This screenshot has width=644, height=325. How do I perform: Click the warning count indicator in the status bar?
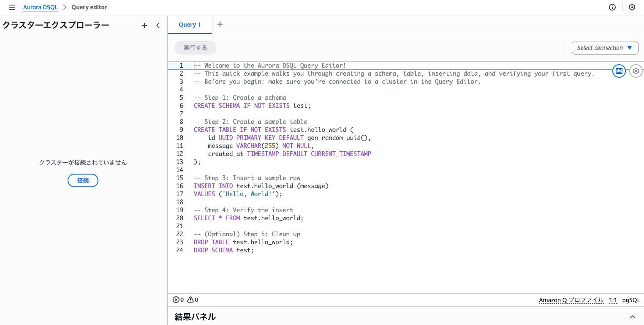[193, 299]
